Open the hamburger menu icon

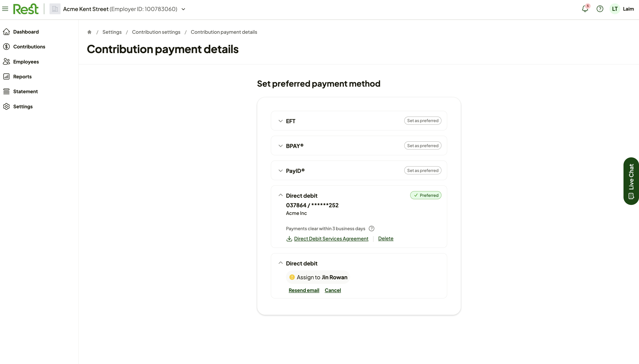point(5,9)
